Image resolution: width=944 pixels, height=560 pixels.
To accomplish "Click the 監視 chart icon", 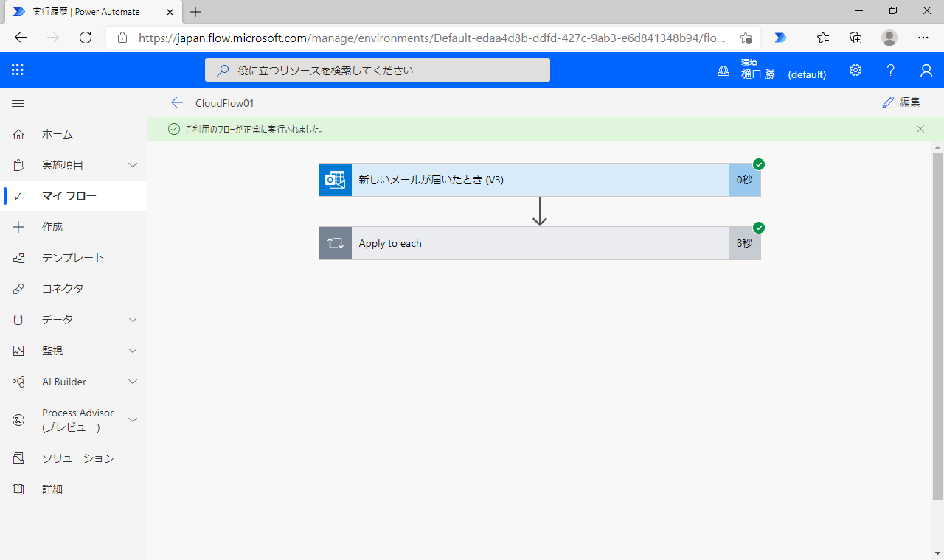I will 18,351.
